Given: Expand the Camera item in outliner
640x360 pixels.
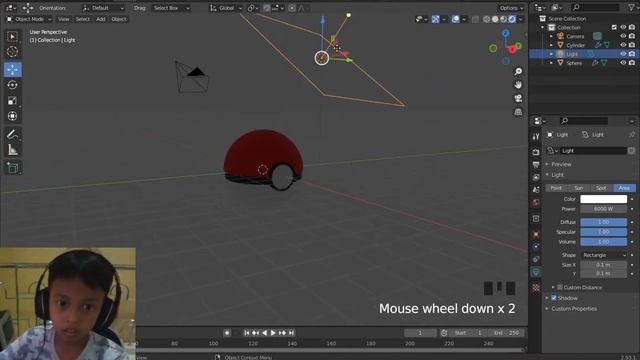Looking at the screenshot, I should (551, 36).
